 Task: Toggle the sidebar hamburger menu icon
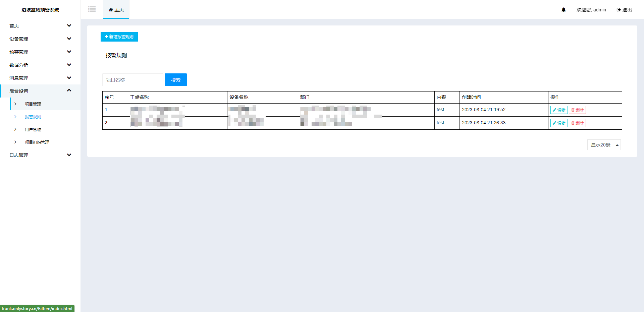pos(92,9)
